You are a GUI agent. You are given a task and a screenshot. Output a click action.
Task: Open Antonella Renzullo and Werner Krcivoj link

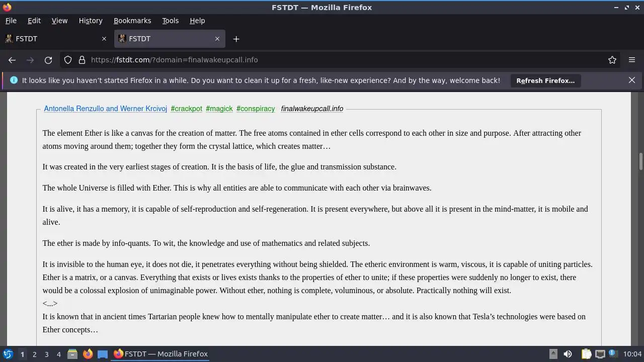click(x=106, y=109)
